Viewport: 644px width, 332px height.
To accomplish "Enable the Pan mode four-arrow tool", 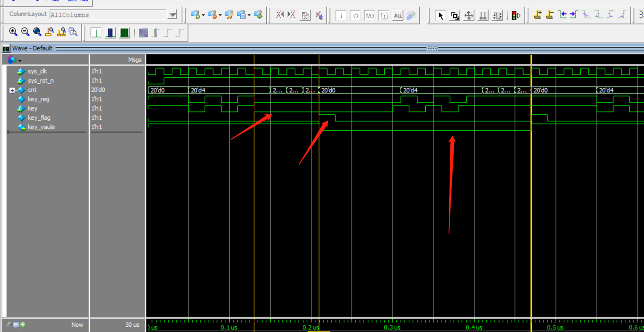I will point(469,16).
